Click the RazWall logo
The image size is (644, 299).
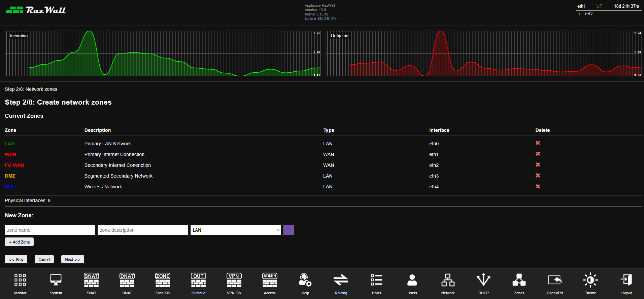(x=36, y=10)
